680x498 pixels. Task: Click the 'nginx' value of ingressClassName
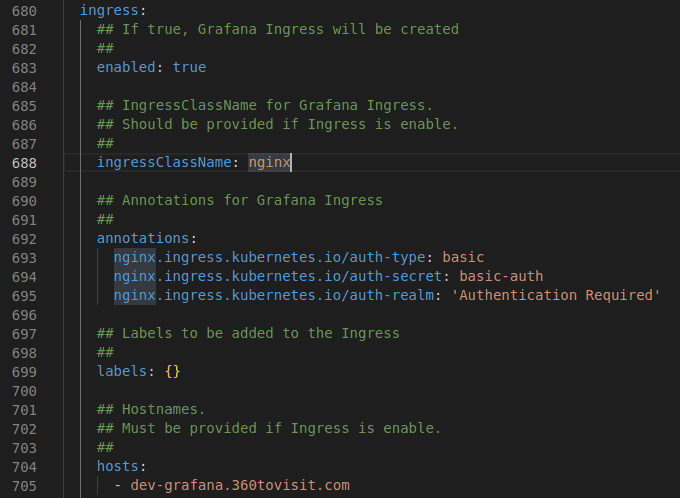(x=269, y=162)
